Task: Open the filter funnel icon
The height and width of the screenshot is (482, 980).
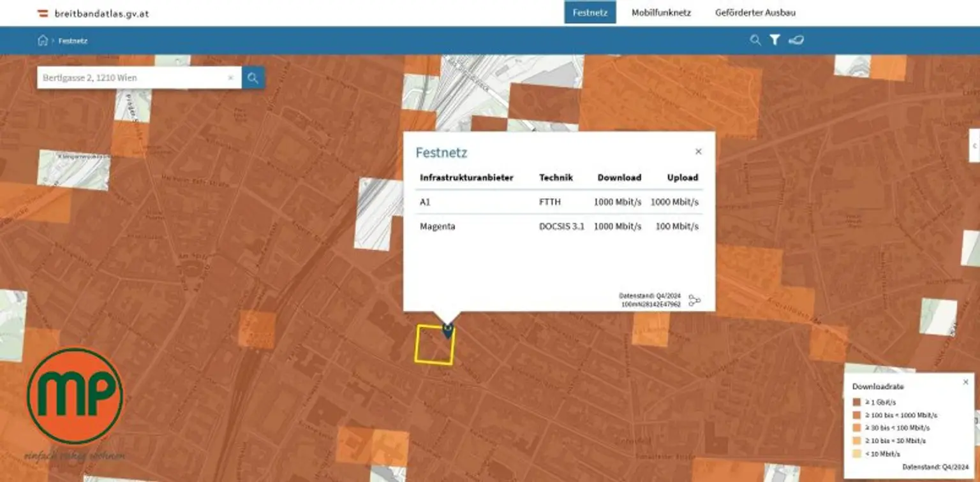Action: point(775,40)
